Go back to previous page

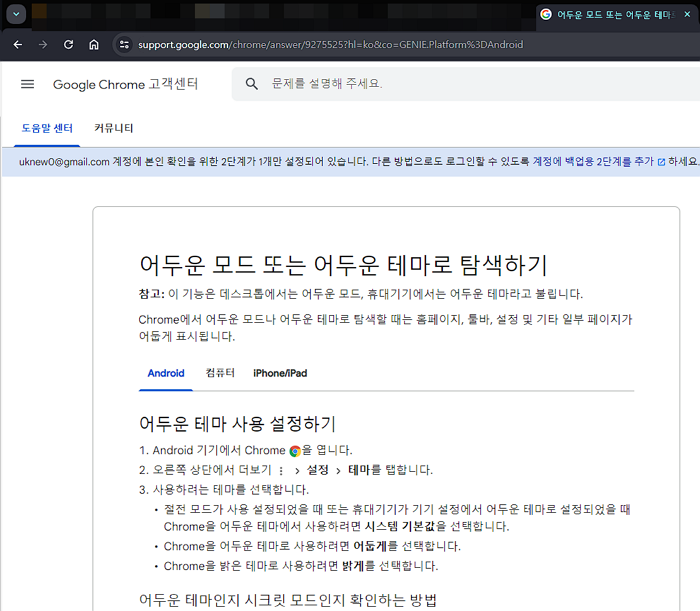coord(18,45)
